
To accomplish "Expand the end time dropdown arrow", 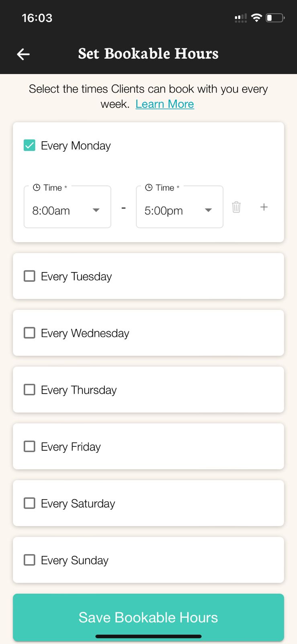I will click(x=208, y=210).
